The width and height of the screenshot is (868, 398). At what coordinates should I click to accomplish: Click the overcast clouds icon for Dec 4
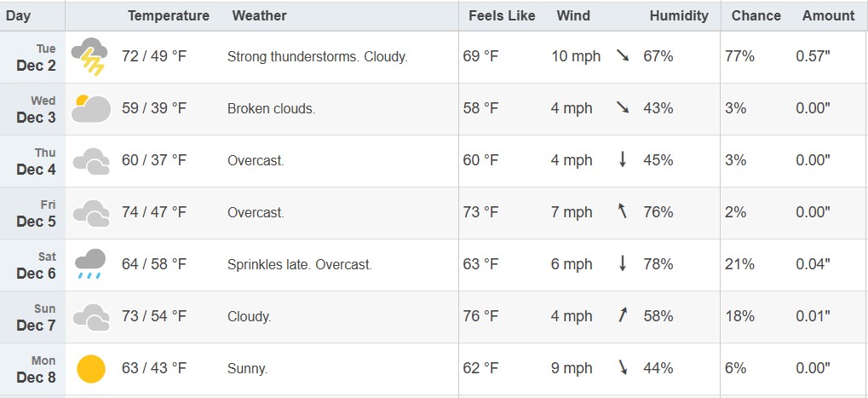point(91,161)
